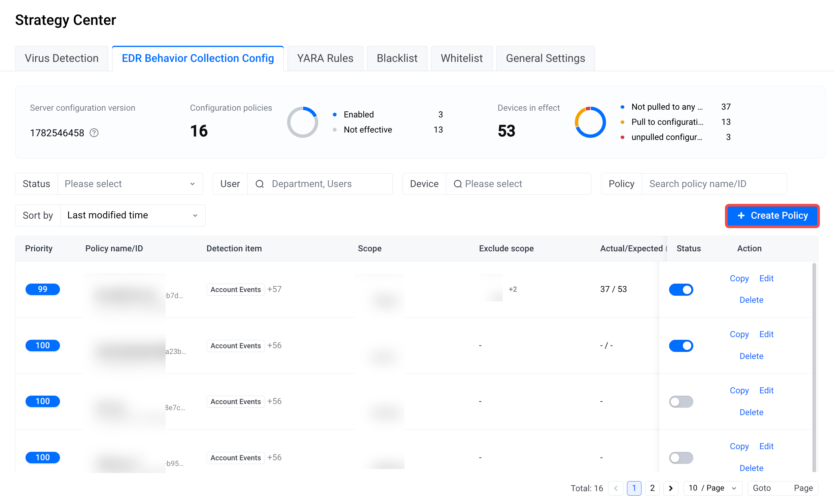This screenshot has height=504, width=834.
Task: Click the search icon in the Device field
Action: tap(458, 184)
